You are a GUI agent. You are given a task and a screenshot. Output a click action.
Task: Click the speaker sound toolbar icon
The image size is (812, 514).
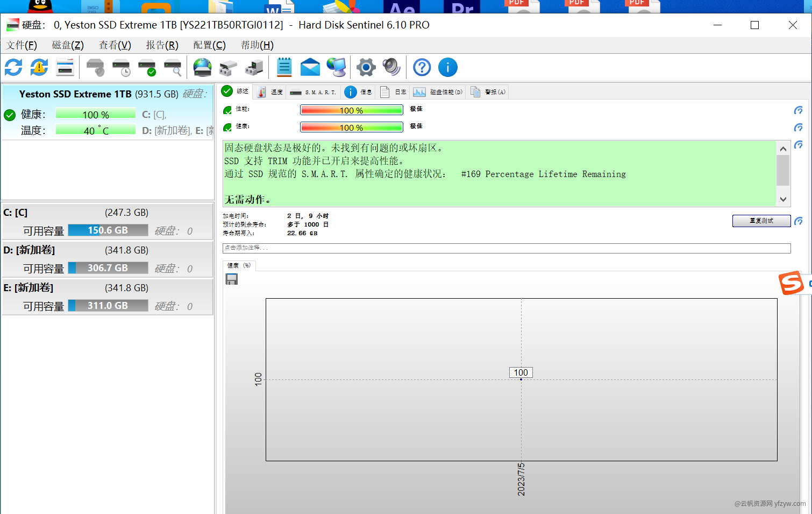(391, 67)
